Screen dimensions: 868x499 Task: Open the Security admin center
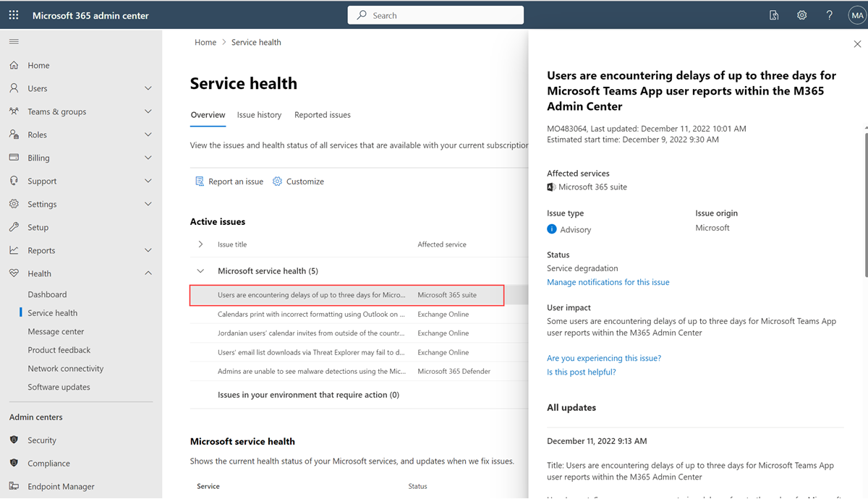pyautogui.click(x=42, y=440)
